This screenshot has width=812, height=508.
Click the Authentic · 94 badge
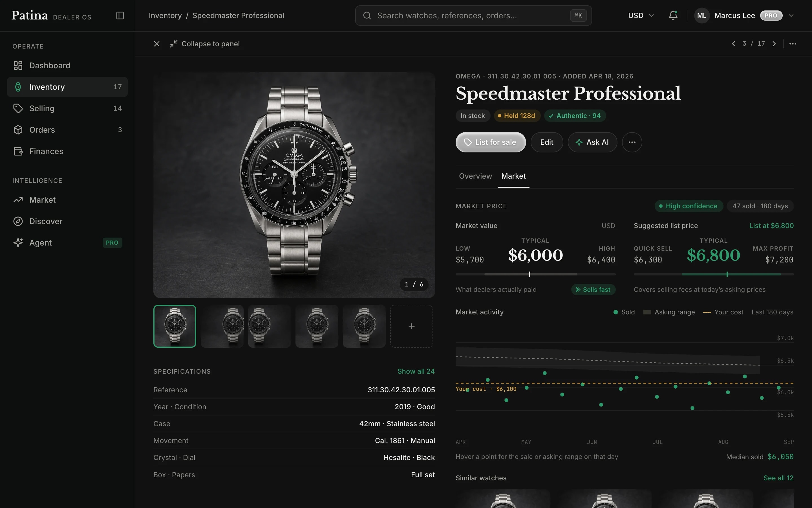[x=575, y=116]
